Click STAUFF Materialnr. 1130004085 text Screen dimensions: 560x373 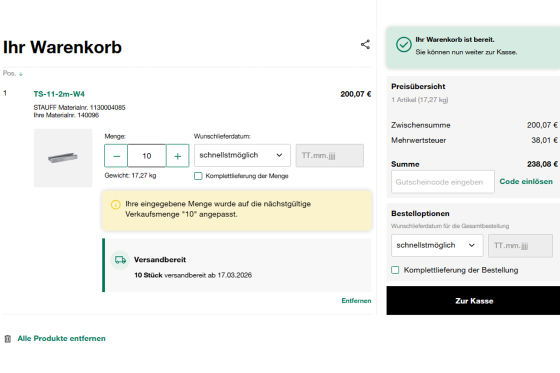(x=79, y=108)
